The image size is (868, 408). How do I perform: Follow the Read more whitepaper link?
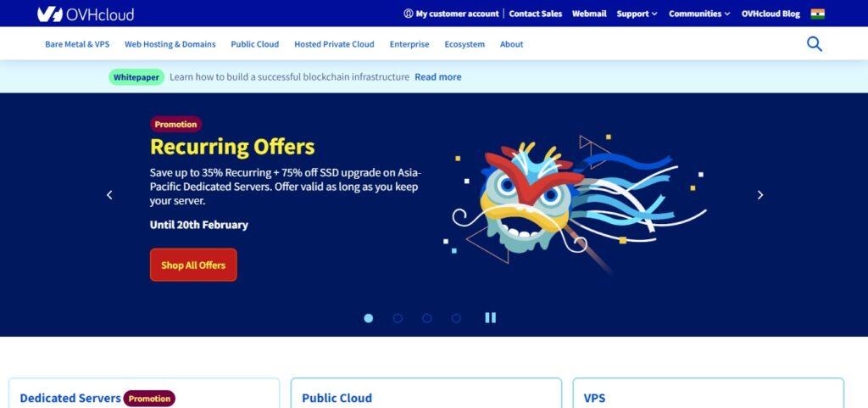click(438, 77)
